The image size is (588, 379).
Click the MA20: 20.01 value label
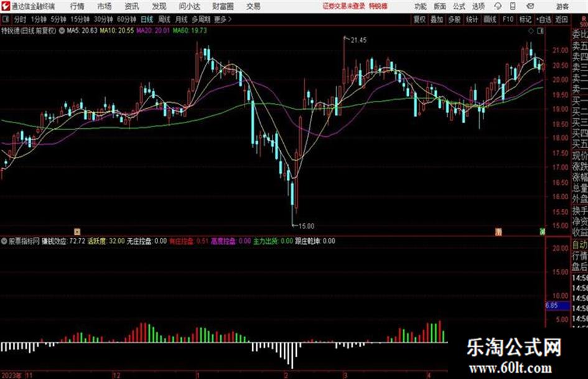pyautogui.click(x=153, y=30)
